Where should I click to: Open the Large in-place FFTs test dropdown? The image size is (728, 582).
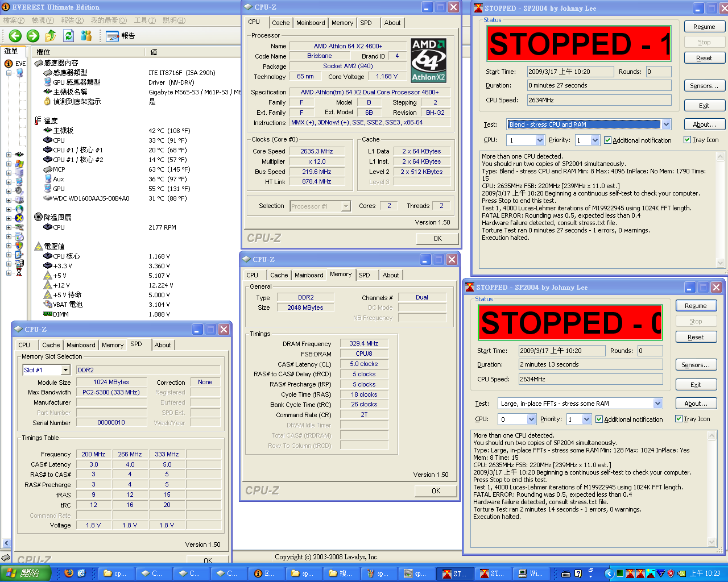658,404
